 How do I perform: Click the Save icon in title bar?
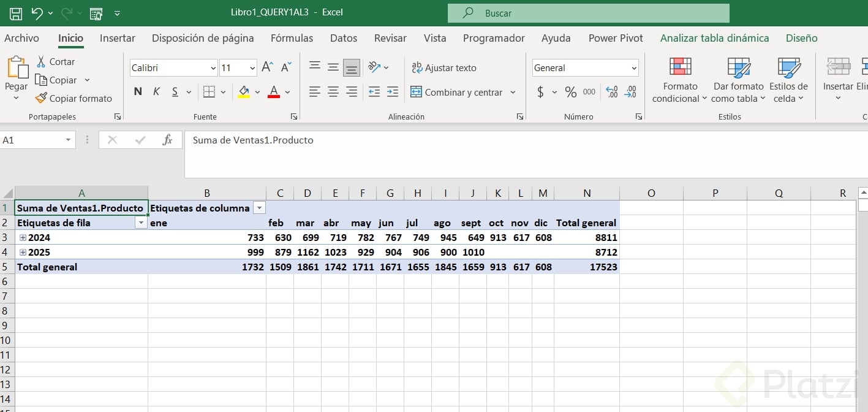[16, 12]
